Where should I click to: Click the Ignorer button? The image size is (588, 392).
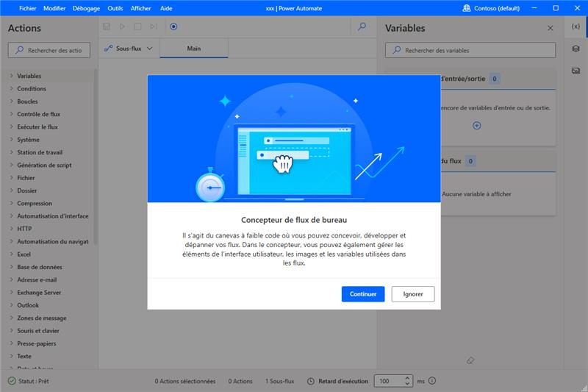click(x=413, y=294)
